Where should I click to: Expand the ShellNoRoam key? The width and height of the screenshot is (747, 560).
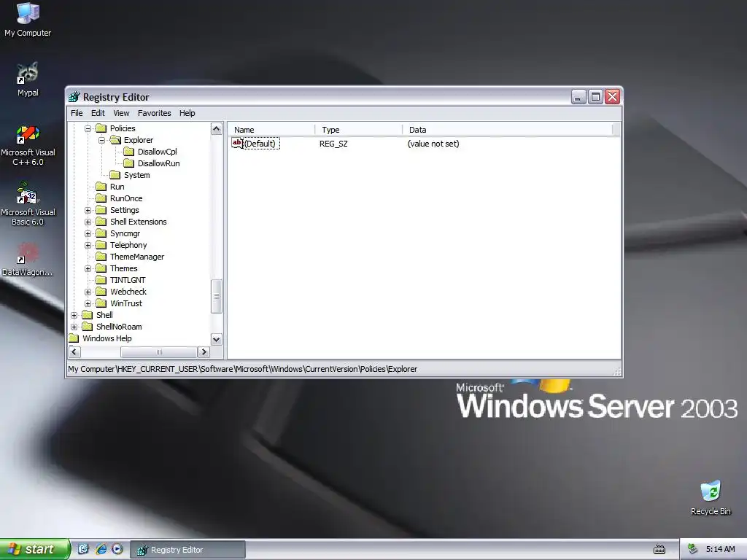tap(74, 327)
